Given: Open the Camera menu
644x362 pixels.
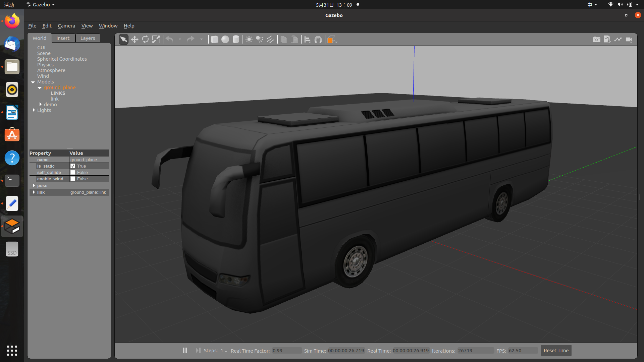Looking at the screenshot, I should tap(66, 26).
